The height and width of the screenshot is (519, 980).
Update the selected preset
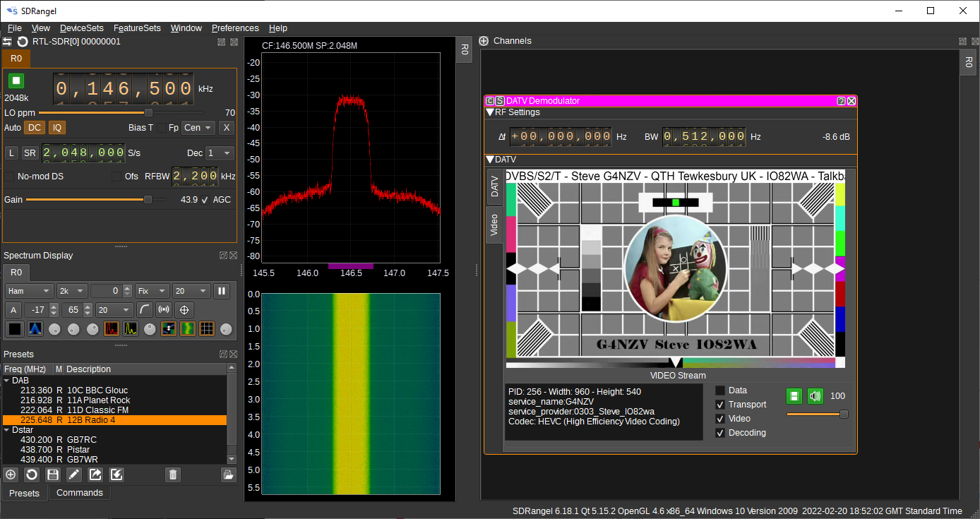(x=31, y=475)
